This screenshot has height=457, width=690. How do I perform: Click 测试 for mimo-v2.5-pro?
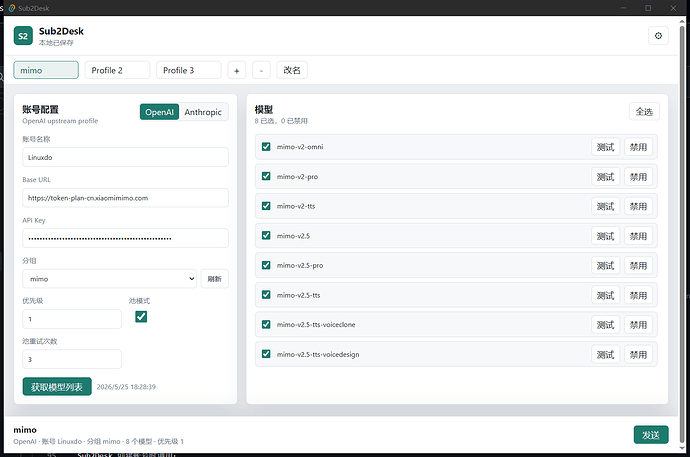606,265
